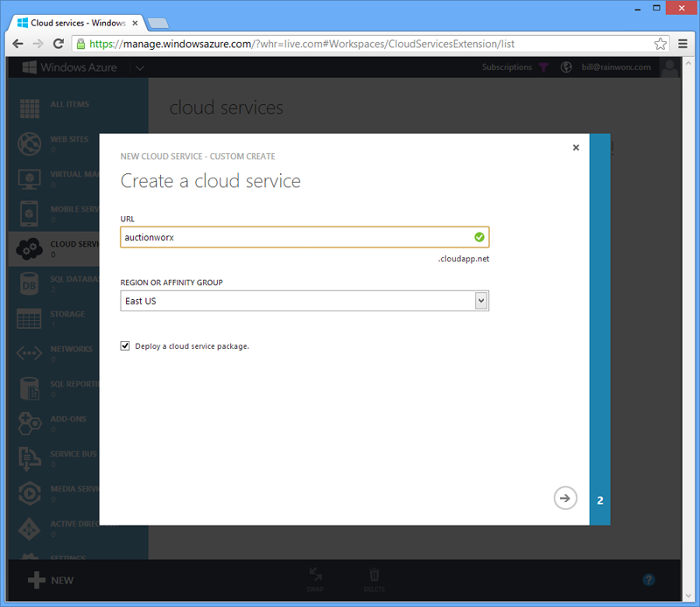Click the Cloud Services gear-cloud icon
This screenshot has height=607, width=700.
(x=29, y=248)
